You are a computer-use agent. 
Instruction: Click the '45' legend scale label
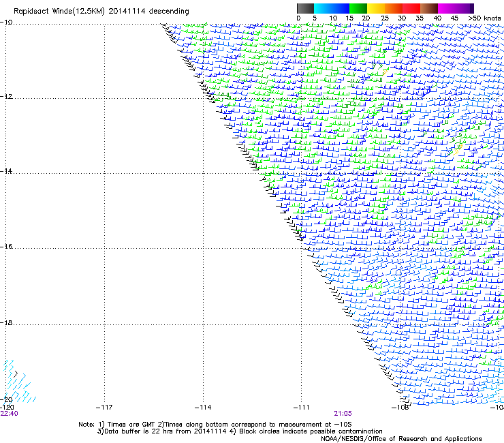pyautogui.click(x=454, y=18)
